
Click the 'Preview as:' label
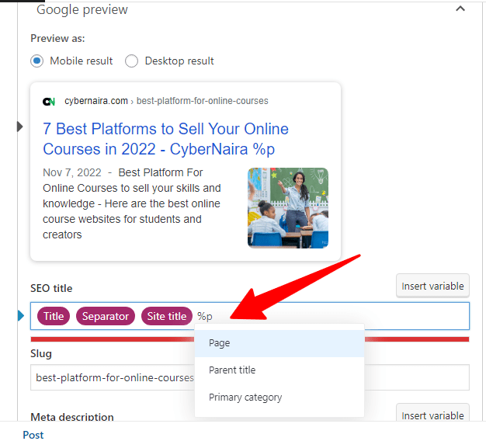click(x=57, y=39)
